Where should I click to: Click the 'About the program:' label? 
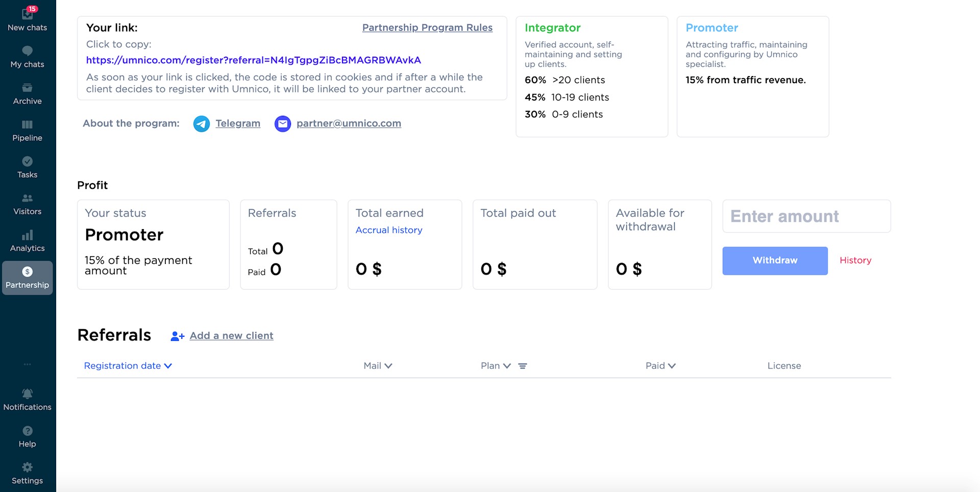pos(131,124)
